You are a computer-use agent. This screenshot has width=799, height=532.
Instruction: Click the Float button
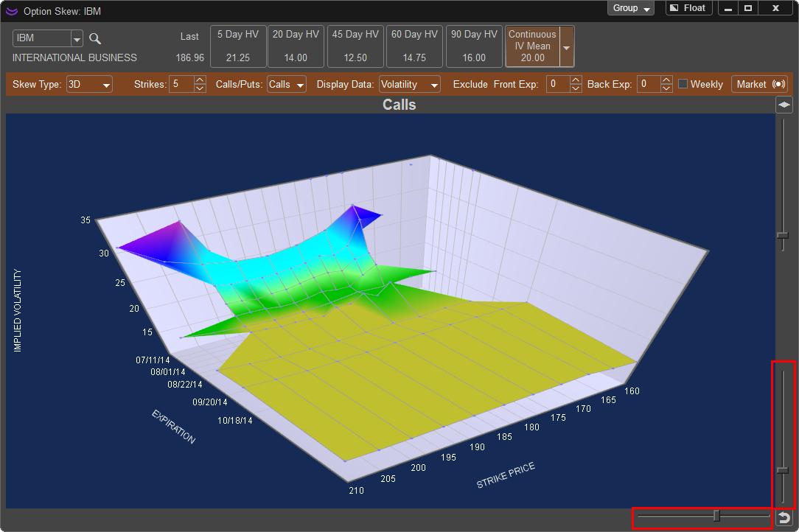tap(688, 8)
